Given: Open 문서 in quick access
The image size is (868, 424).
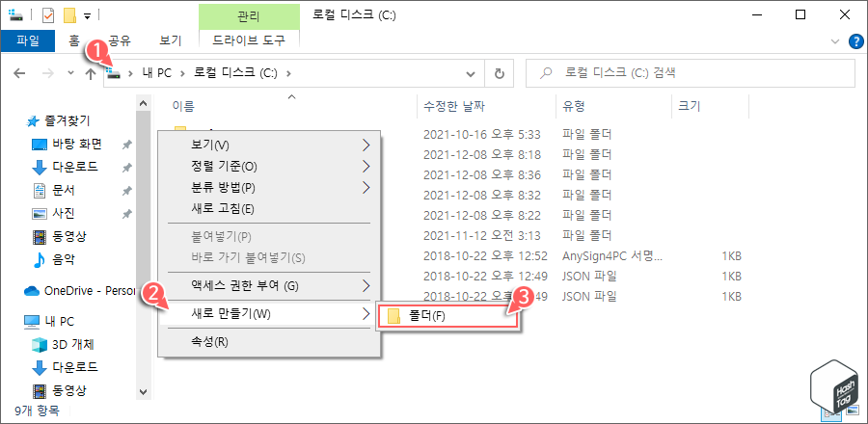Looking at the screenshot, I should 63,190.
